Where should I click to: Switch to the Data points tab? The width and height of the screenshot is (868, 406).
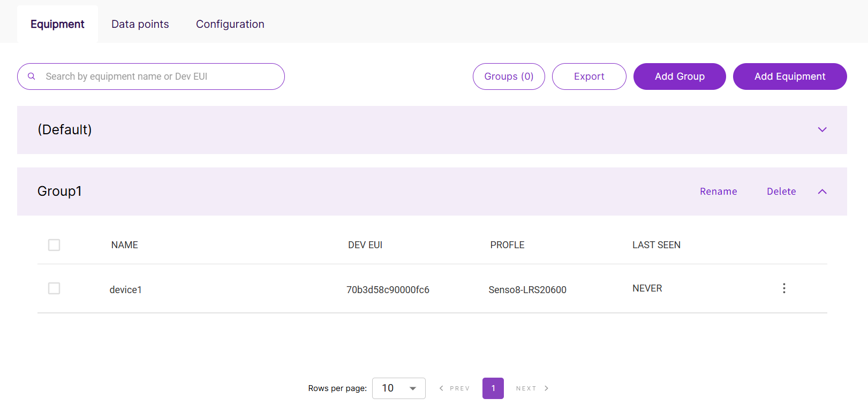coord(140,24)
